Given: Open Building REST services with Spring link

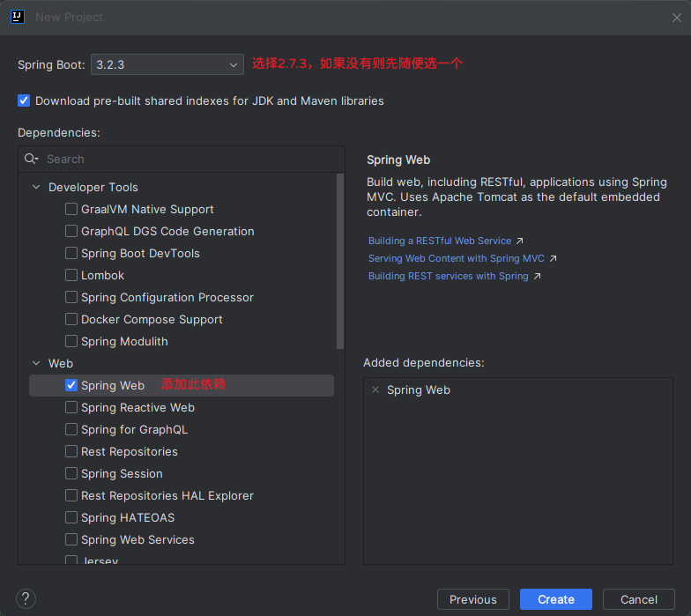Looking at the screenshot, I should coord(448,277).
